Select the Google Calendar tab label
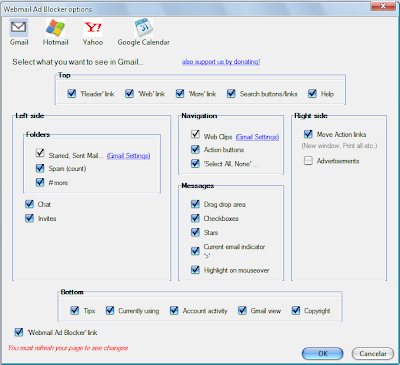The height and width of the screenshot is (365, 400). pyautogui.click(x=144, y=42)
